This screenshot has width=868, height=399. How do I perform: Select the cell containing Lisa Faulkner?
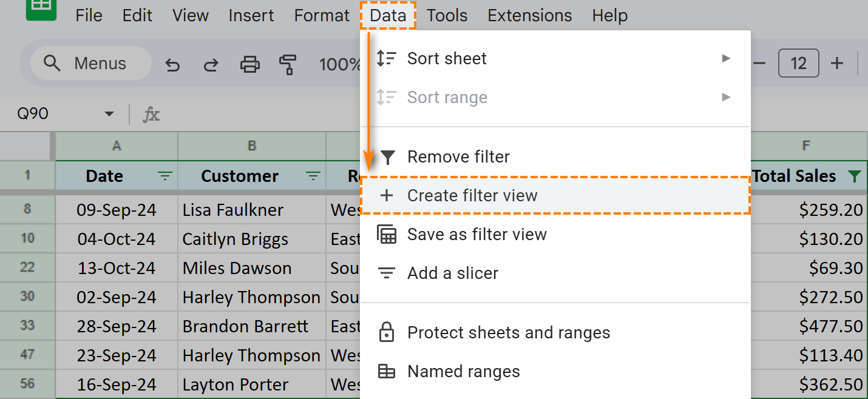coord(232,210)
